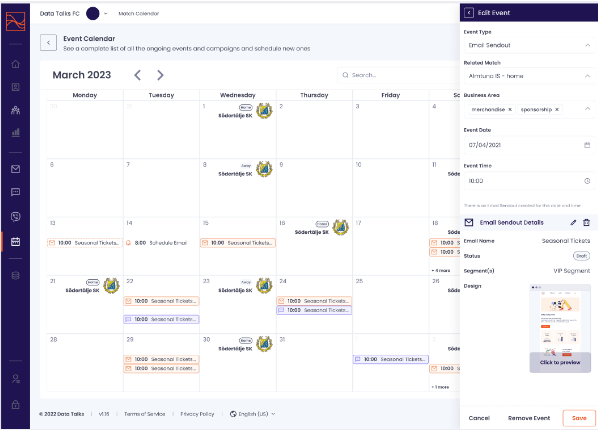Viewport: 598px width, 430px height.
Task: Open the SMS chat bubble sidebar icon
Action: pyautogui.click(x=16, y=192)
